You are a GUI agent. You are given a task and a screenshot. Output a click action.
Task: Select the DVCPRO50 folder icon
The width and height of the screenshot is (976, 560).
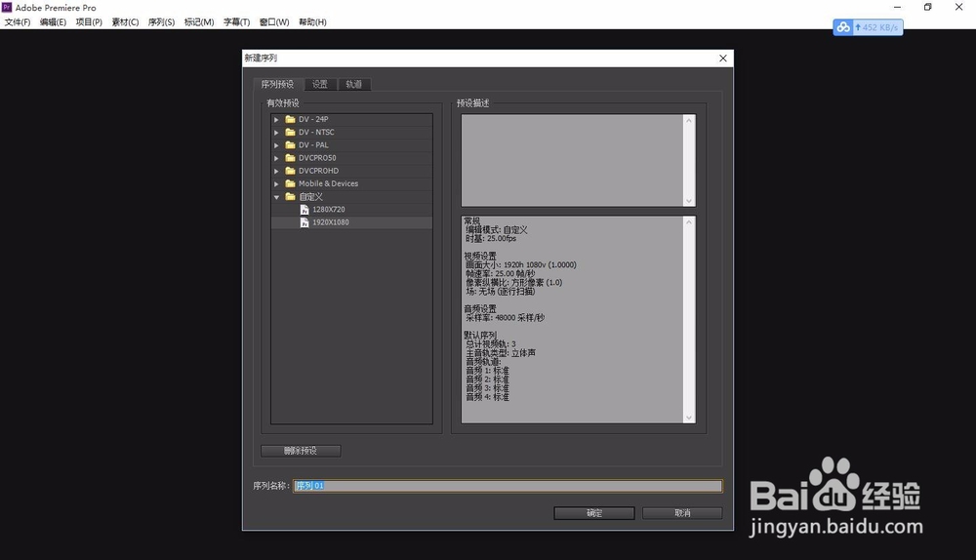pos(290,157)
